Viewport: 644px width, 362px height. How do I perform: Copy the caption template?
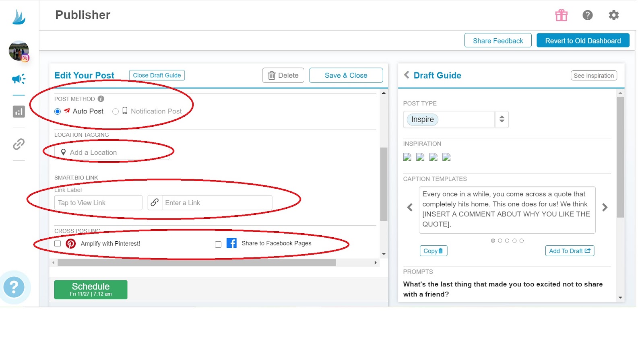[x=433, y=251]
